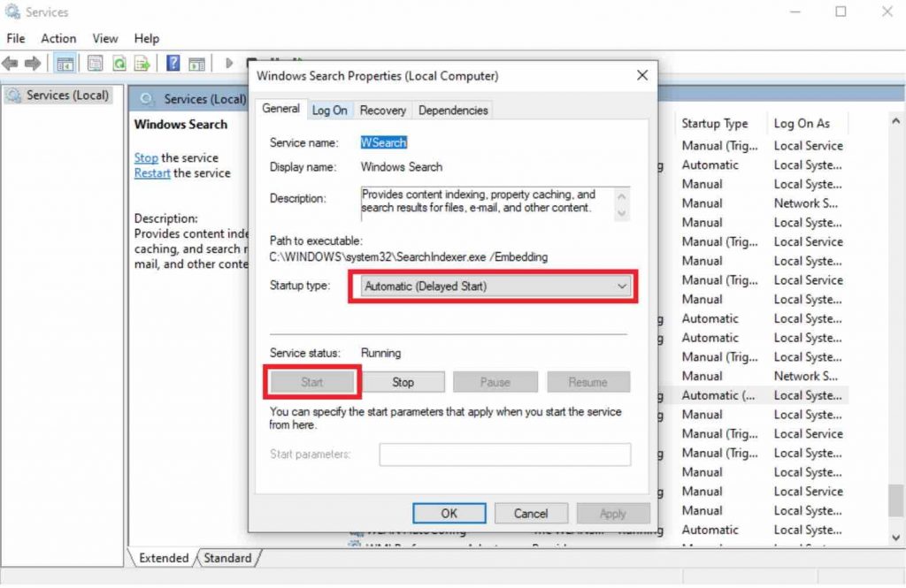Image resolution: width=906 pixels, height=588 pixels.
Task: Switch to the Standard view tab
Action: tap(228, 558)
